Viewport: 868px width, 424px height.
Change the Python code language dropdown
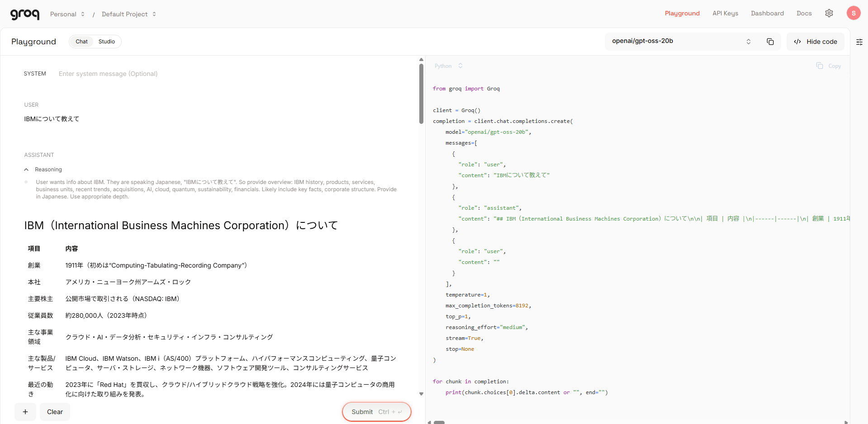tap(448, 66)
